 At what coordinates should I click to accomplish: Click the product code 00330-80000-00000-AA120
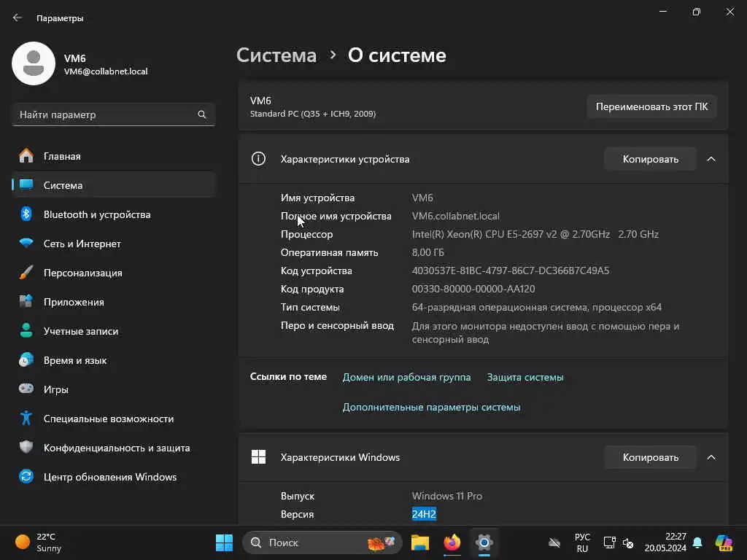[x=473, y=289]
